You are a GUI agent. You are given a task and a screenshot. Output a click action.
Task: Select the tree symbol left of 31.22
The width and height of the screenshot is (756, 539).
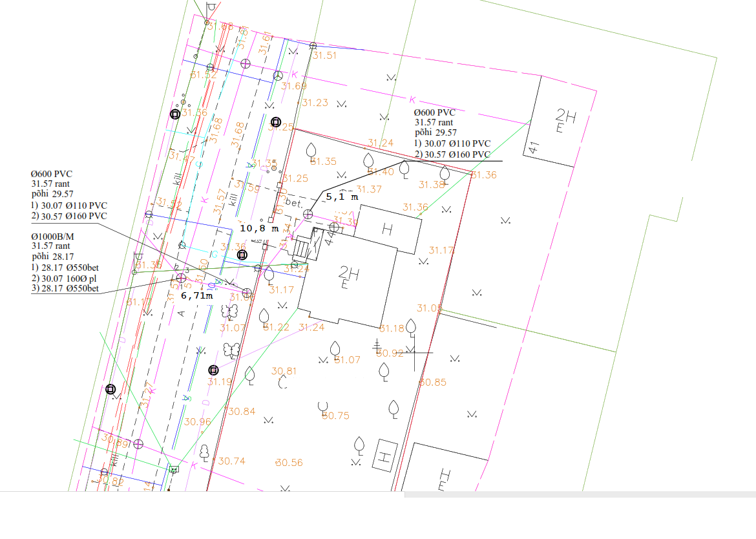pos(264,315)
